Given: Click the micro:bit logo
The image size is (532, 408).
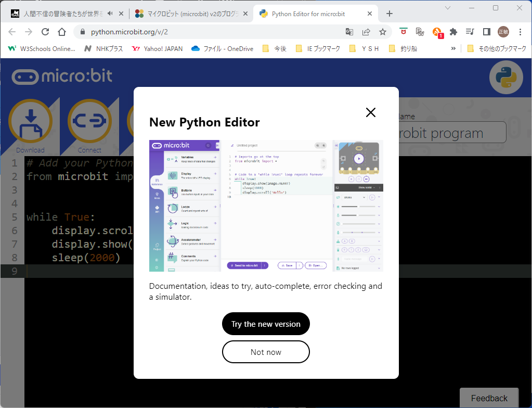Looking at the screenshot, I should click(x=62, y=76).
